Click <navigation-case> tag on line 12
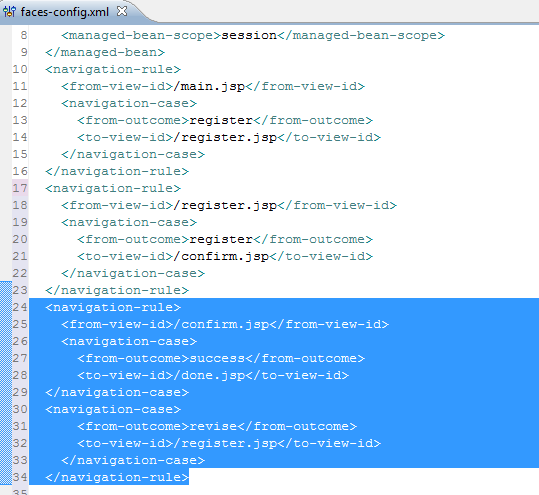Viewport: 539px width, 495px height. click(129, 103)
